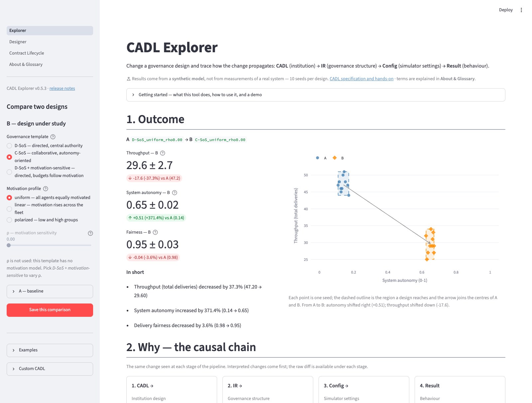
Task: Open the Explorer page
Action: point(50,31)
